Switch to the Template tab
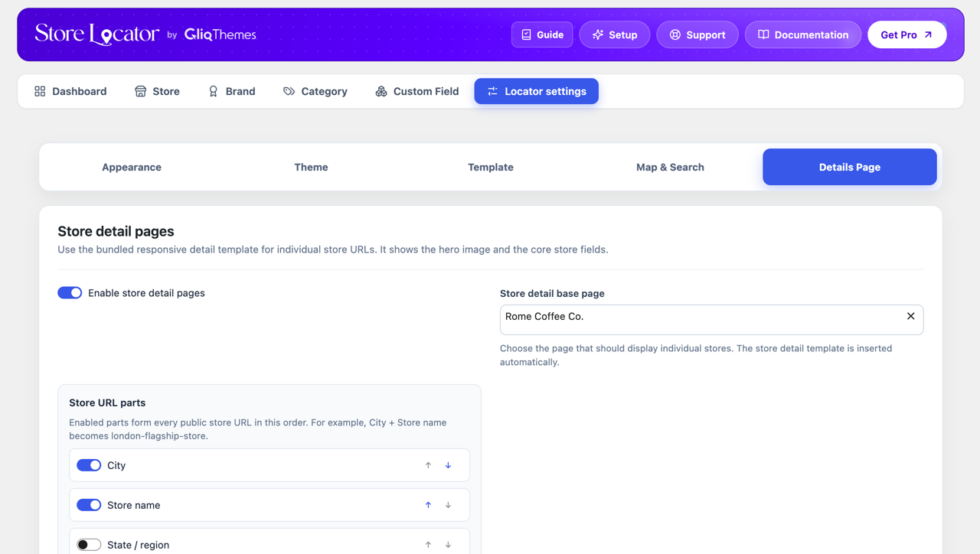Image resolution: width=980 pixels, height=554 pixels. coord(491,167)
